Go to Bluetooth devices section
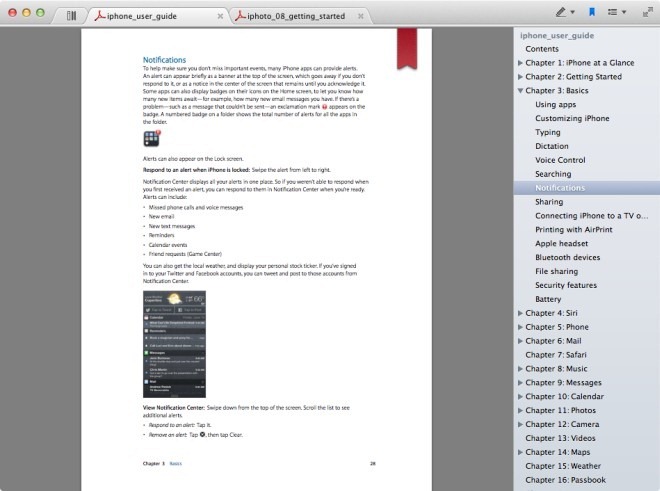Image resolution: width=660 pixels, height=491 pixels. pos(567,257)
